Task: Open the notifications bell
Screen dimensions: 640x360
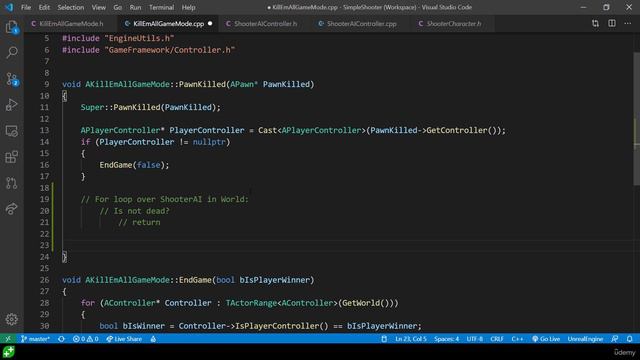Action: point(630,339)
